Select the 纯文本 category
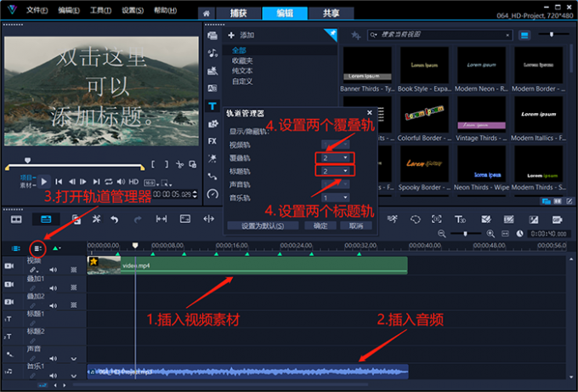578x392 pixels. pos(242,71)
